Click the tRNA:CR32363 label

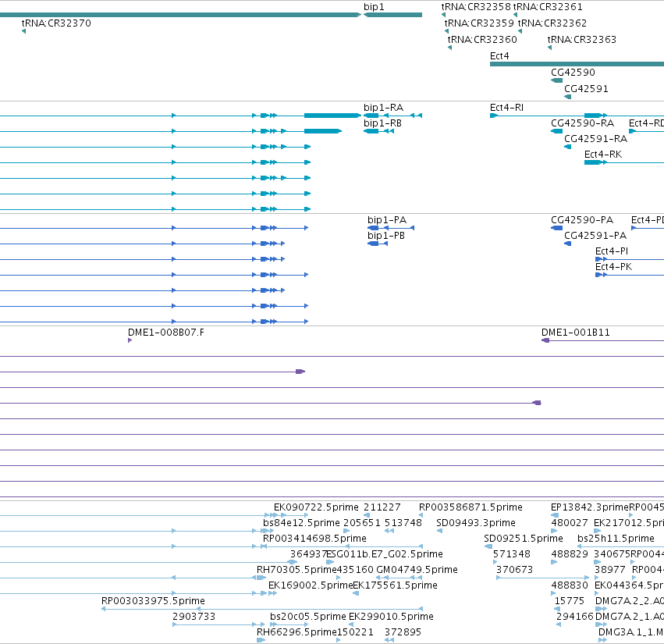[582, 40]
